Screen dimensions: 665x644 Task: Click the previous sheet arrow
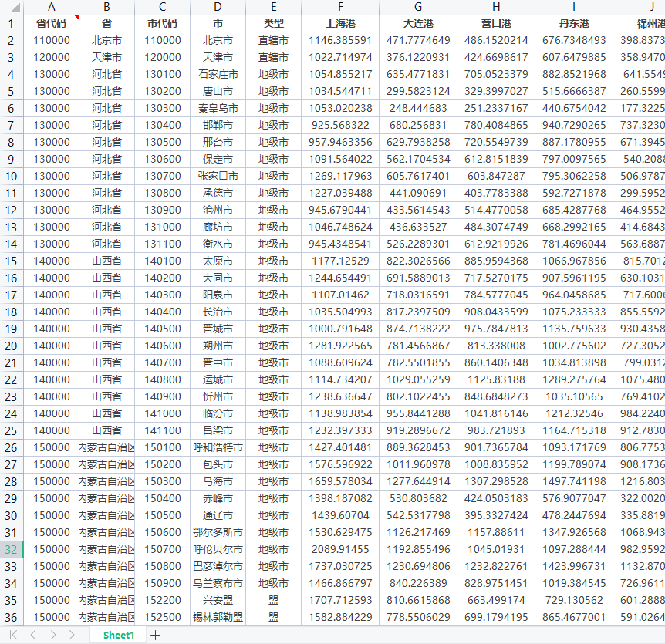[33, 635]
